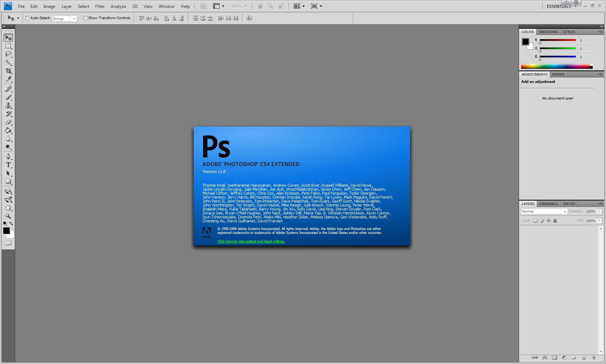Image resolution: width=606 pixels, height=364 pixels.
Task: Select the Magic Wand tool
Action: [8, 63]
